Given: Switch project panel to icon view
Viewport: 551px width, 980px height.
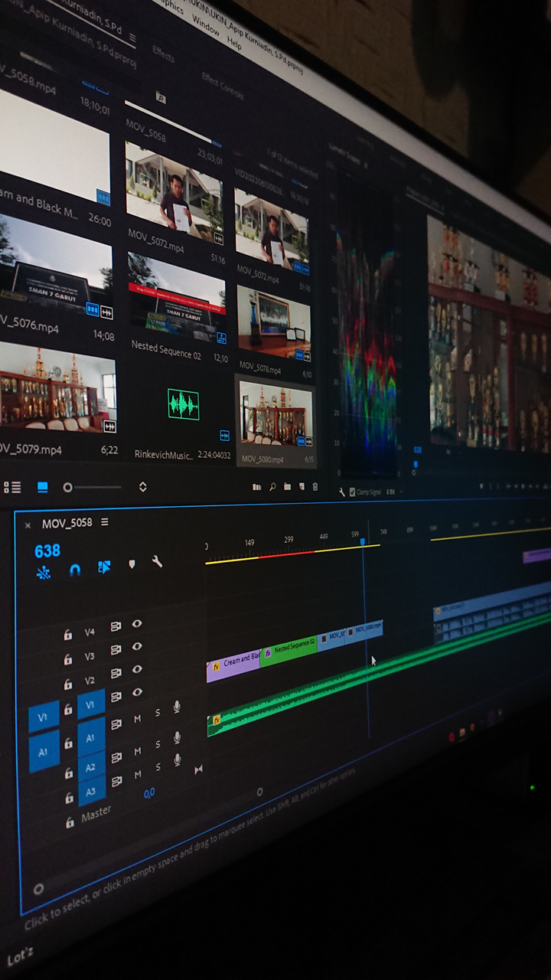Looking at the screenshot, I should coord(42,487).
